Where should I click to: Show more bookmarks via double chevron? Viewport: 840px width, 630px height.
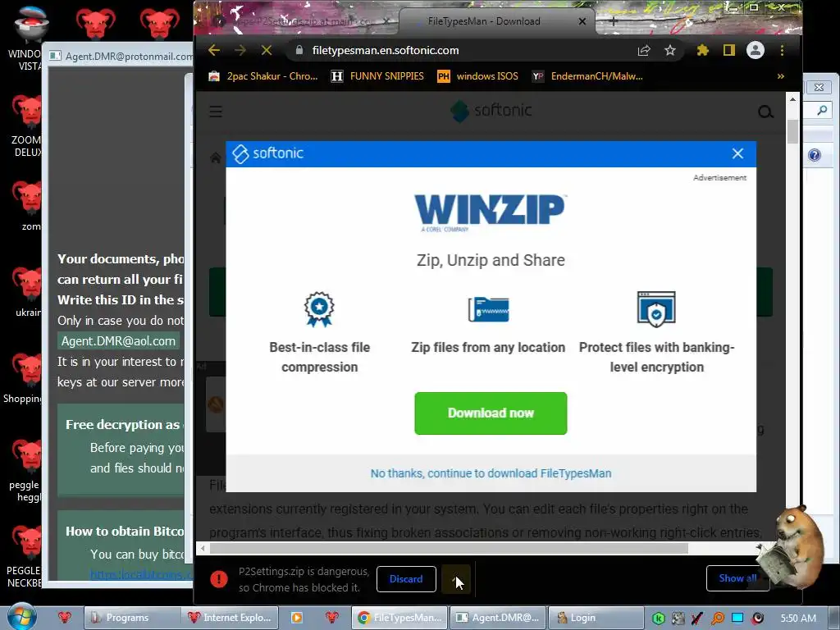(781, 76)
